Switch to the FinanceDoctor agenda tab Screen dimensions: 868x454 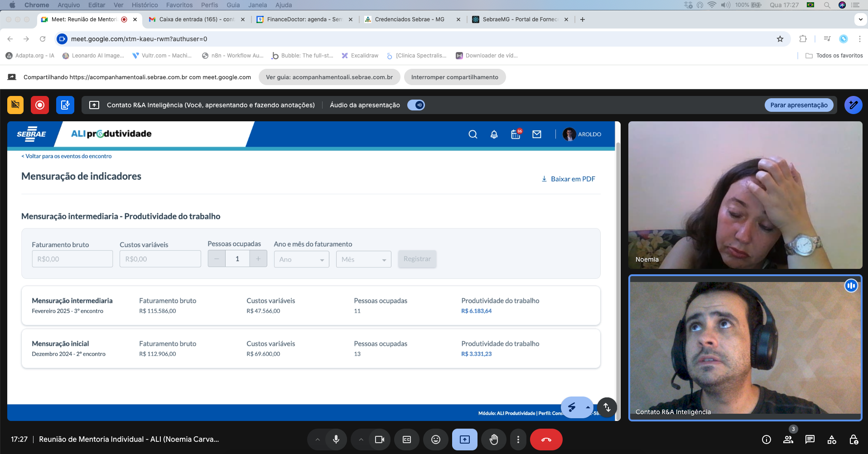point(304,19)
